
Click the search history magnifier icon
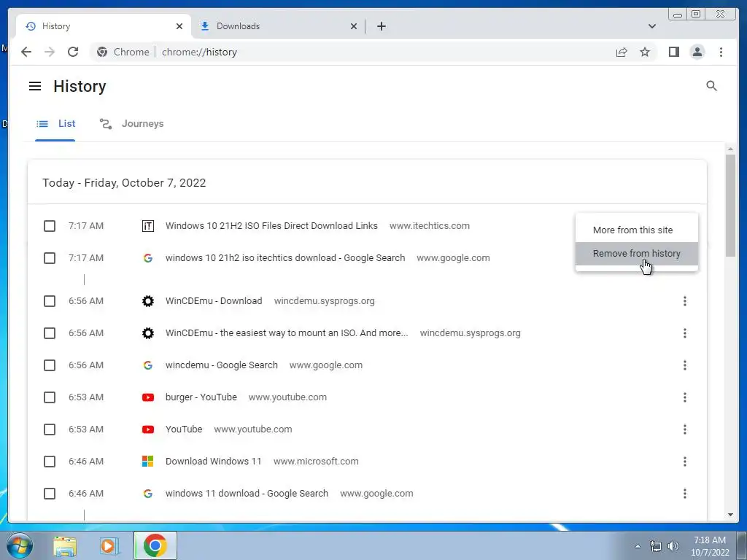(711, 86)
